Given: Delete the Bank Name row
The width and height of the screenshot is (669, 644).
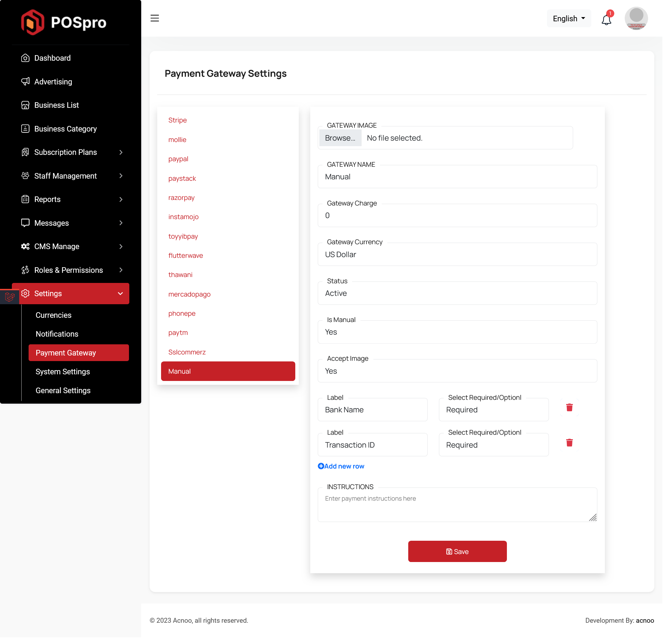Looking at the screenshot, I should [569, 407].
